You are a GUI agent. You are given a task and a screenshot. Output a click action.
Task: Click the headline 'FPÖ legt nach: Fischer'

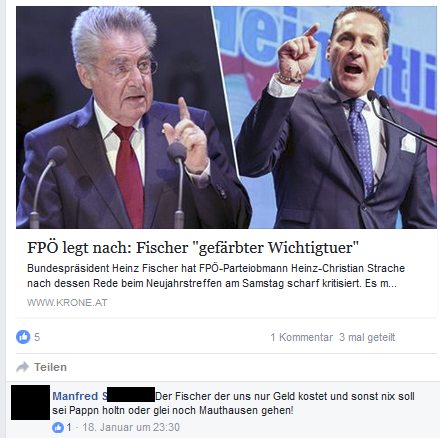(x=108, y=247)
